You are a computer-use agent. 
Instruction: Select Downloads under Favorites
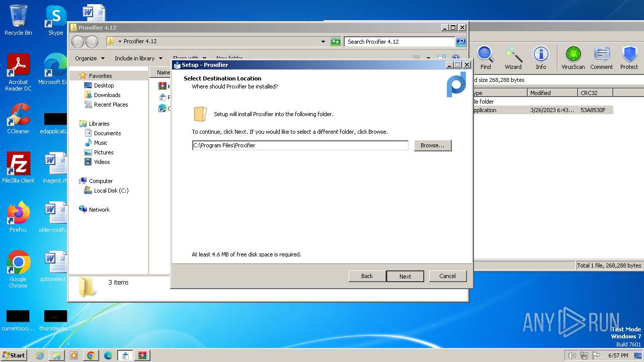point(107,95)
